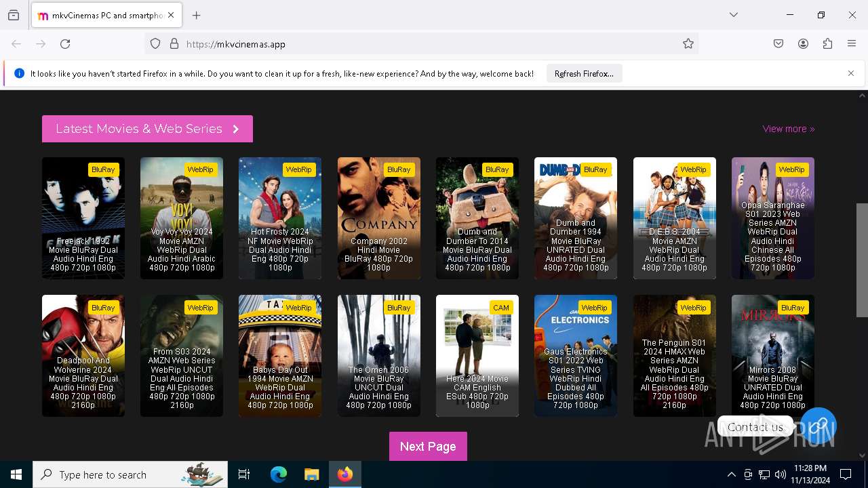This screenshot has width=868, height=488.
Task: Open Babys Day Out 1994 card
Action: coord(280,356)
